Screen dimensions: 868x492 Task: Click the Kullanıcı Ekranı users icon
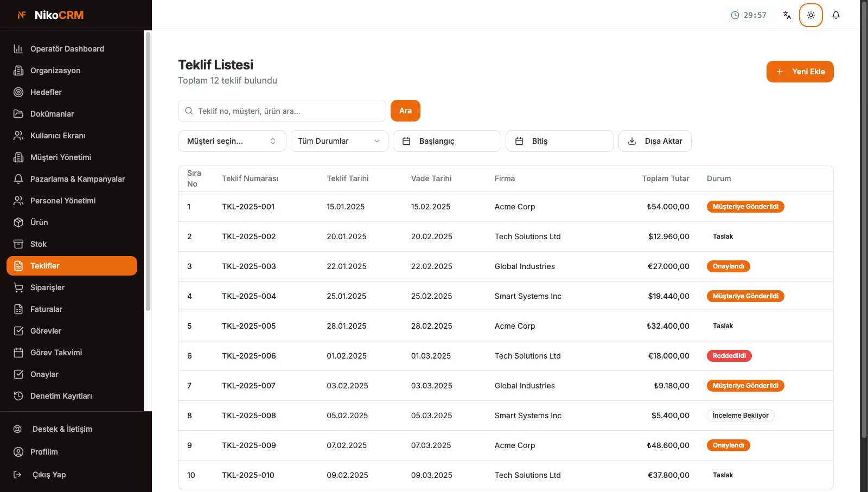point(18,136)
